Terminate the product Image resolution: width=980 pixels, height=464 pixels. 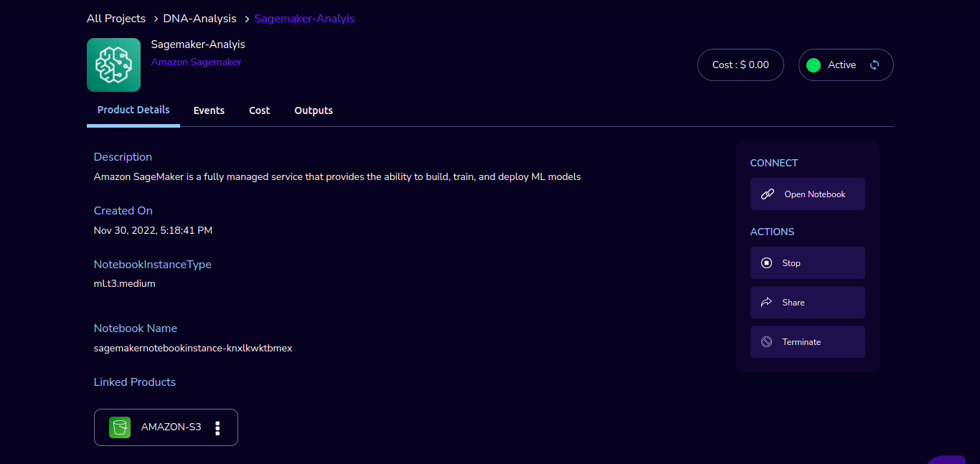coord(808,342)
